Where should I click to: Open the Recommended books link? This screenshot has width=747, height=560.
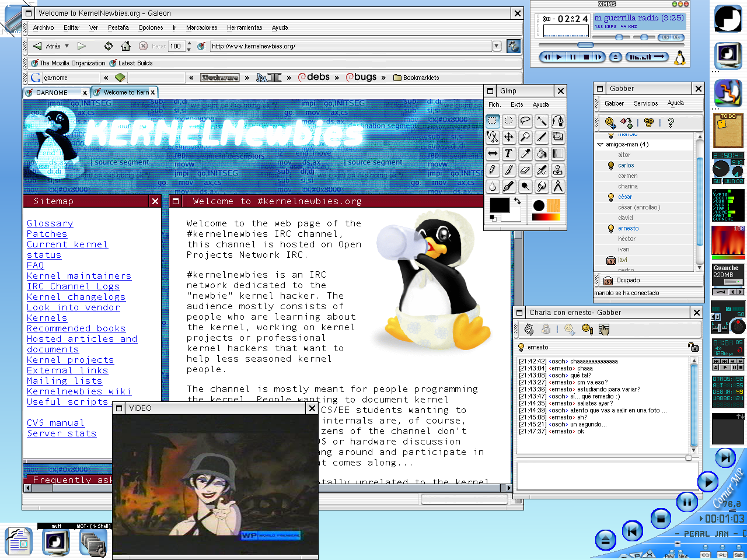tap(76, 328)
